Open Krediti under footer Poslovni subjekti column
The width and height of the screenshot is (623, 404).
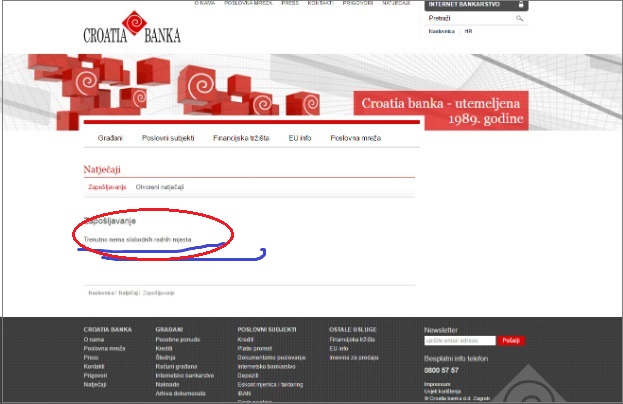[x=245, y=339]
